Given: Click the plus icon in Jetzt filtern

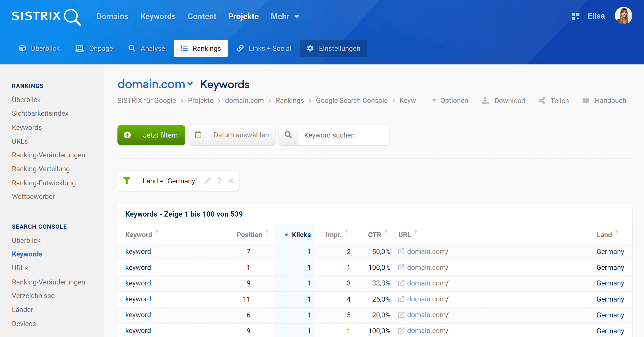Looking at the screenshot, I should [127, 135].
